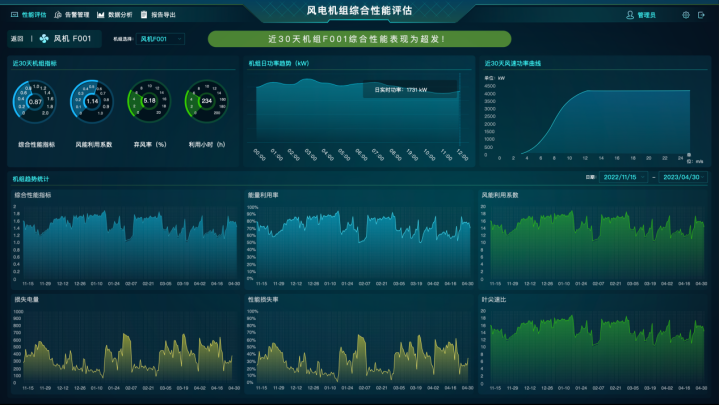Click the 告警管理 bell icon
This screenshot has height=405, width=719.
point(58,15)
